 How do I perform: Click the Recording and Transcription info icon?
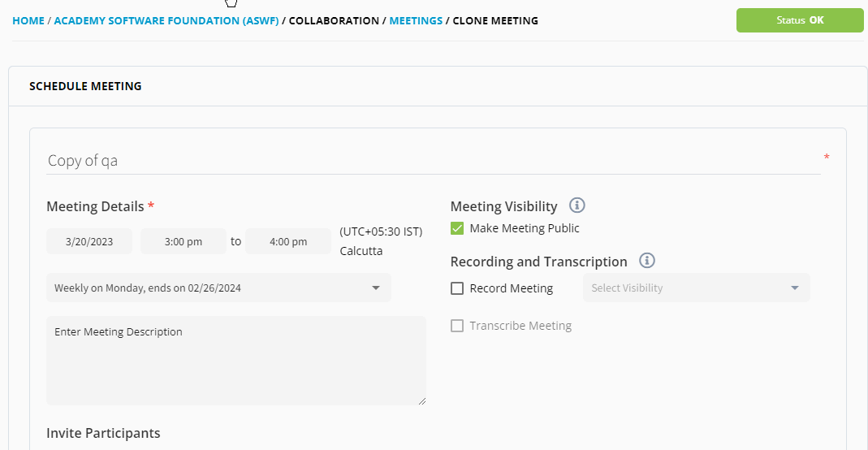coord(646,261)
